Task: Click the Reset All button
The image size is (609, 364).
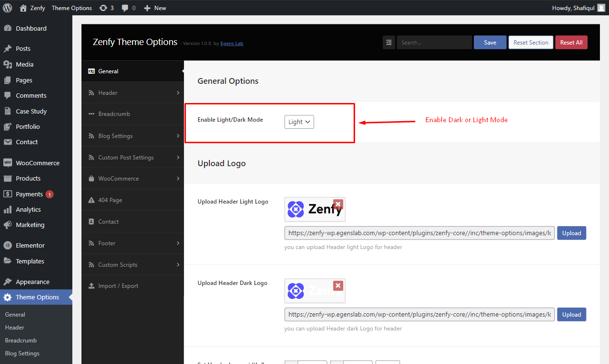Action: [x=571, y=42]
